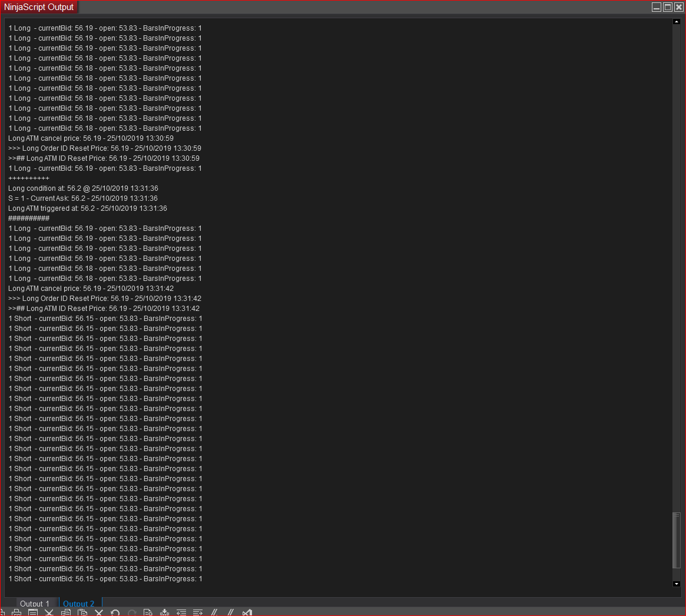Click the vertical scrollbar thumb
The height and width of the screenshot is (616, 686).
pos(677,540)
